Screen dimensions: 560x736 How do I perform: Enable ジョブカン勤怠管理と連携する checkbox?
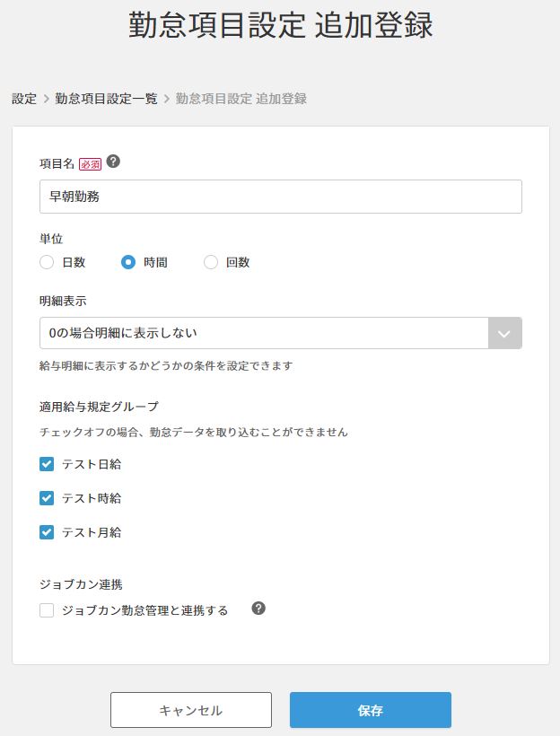pos(48,610)
